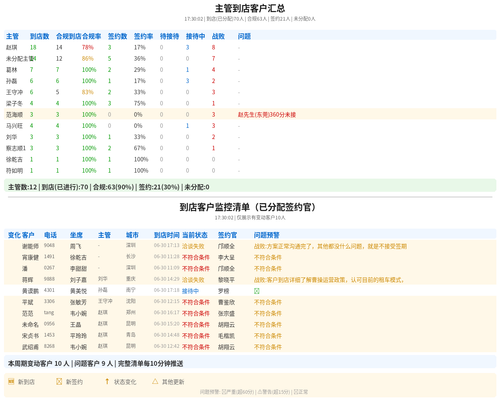
Task: Click the 洽谈失败 status at 06-30 17:13
Action: pos(193,246)
